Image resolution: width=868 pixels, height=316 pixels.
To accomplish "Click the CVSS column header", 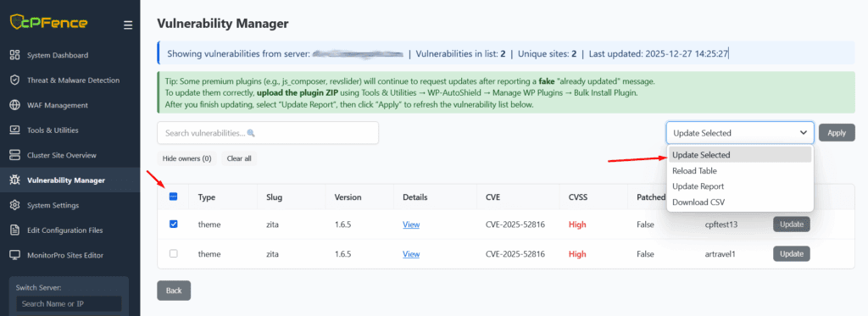I will point(578,197).
